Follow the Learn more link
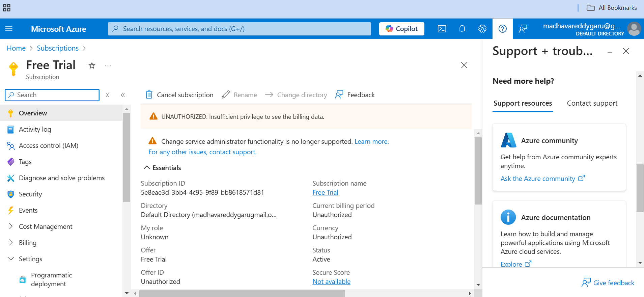This screenshot has height=297, width=644. [x=371, y=141]
